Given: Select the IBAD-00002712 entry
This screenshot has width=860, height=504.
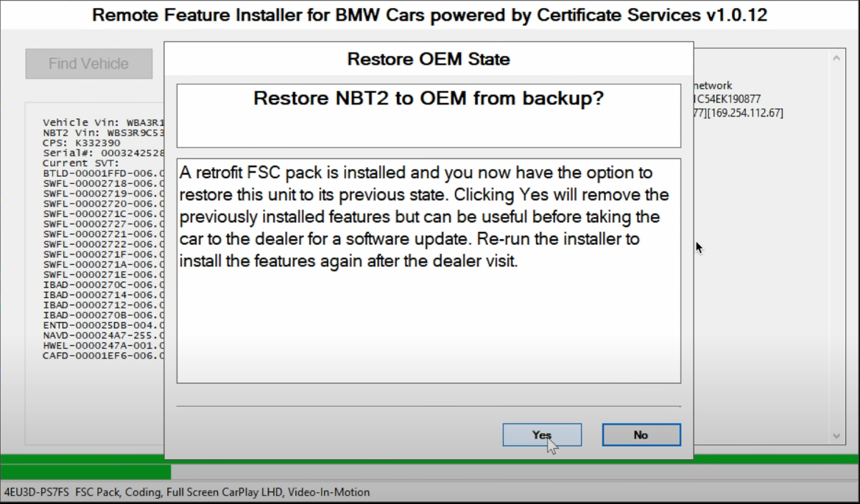Looking at the screenshot, I should pos(104,305).
